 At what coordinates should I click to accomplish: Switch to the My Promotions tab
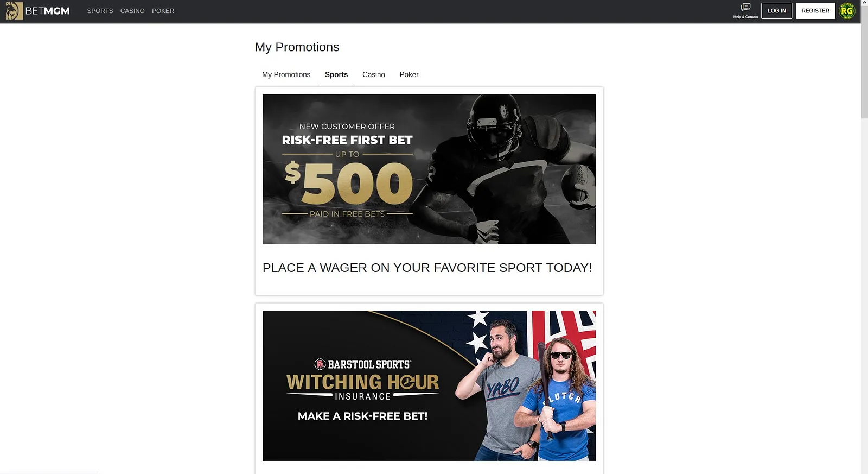[x=286, y=75]
